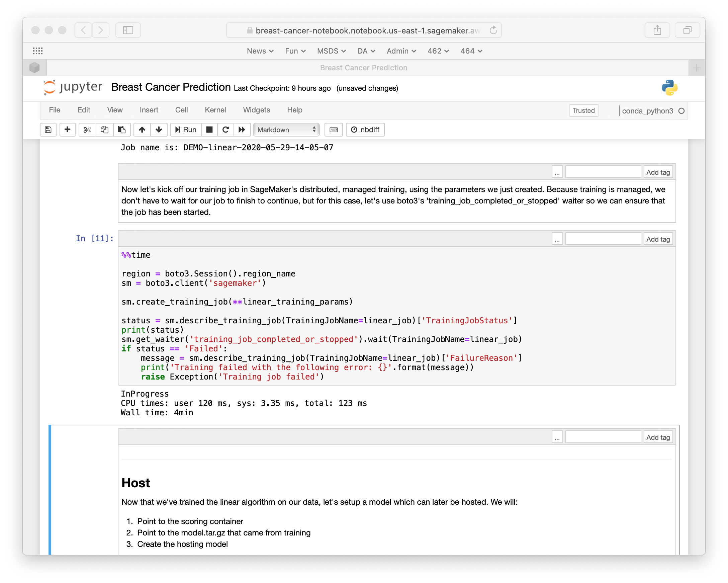The width and height of the screenshot is (728, 583).
Task: Restart the kernel circular arrow icon
Action: tap(226, 130)
